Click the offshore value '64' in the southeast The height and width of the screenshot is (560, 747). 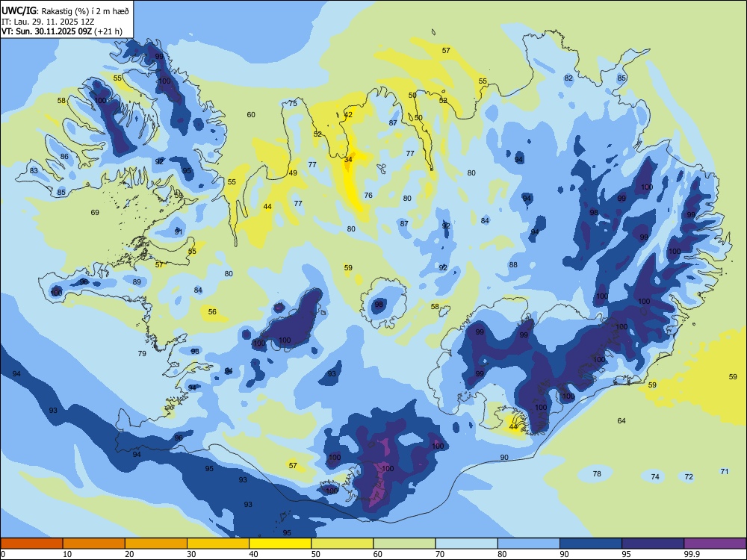(x=622, y=420)
